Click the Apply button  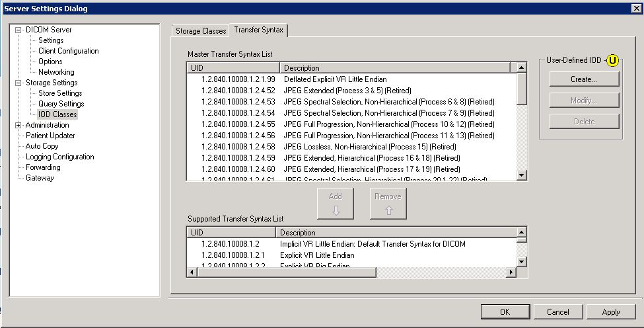click(611, 311)
